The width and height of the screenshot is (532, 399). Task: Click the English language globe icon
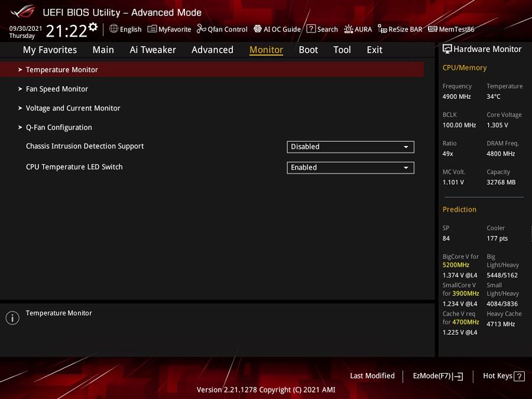(113, 29)
